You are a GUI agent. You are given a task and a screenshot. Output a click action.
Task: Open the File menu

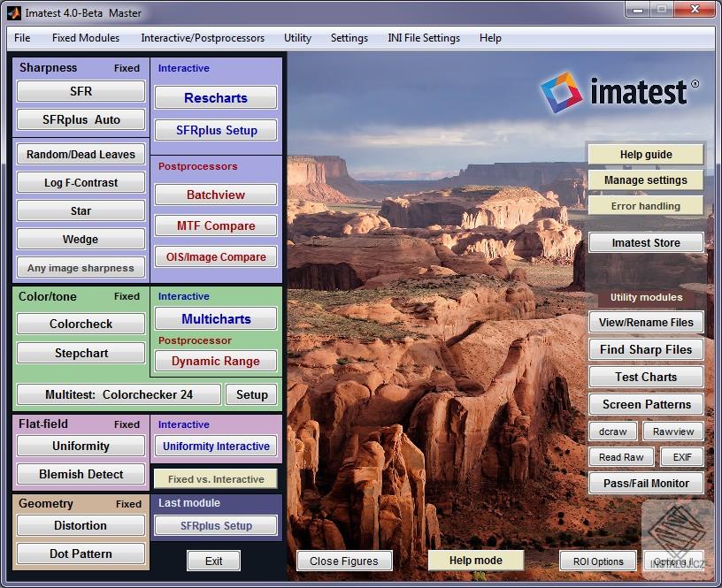pyautogui.click(x=21, y=38)
